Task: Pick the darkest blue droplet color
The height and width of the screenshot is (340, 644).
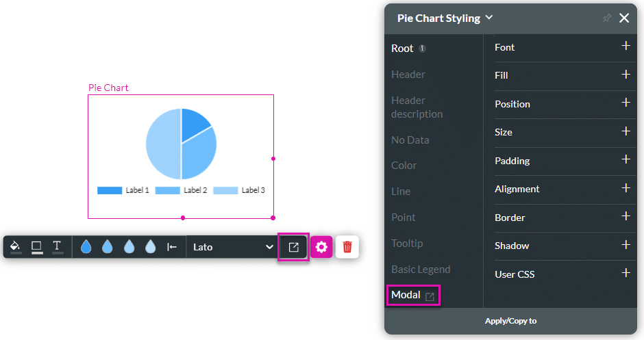Action: point(86,247)
